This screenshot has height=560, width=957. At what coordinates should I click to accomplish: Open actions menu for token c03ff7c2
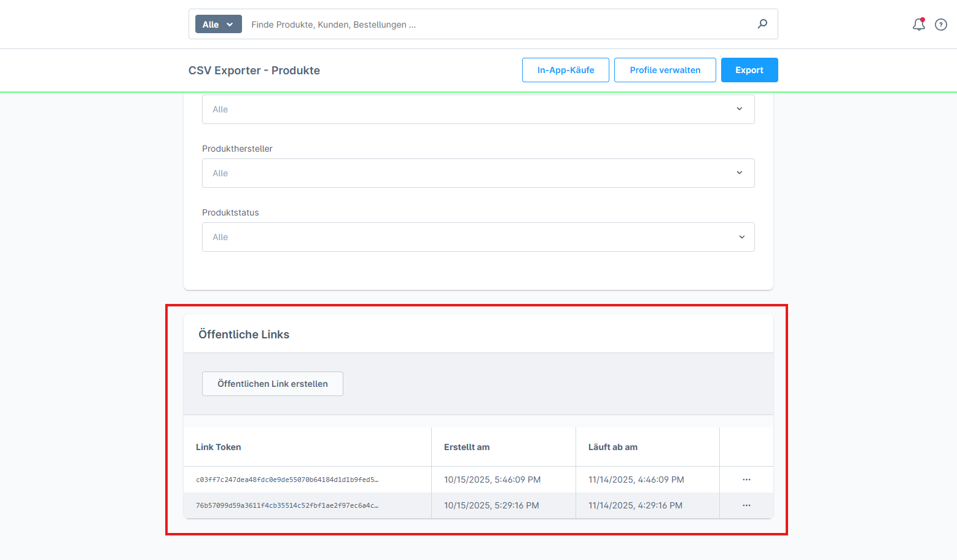pyautogui.click(x=746, y=480)
